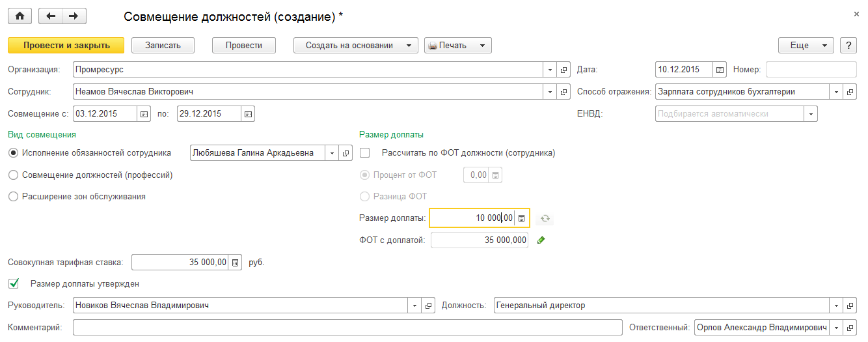868x342 pixels.
Task: Open the Еще menu
Action: tap(806, 46)
